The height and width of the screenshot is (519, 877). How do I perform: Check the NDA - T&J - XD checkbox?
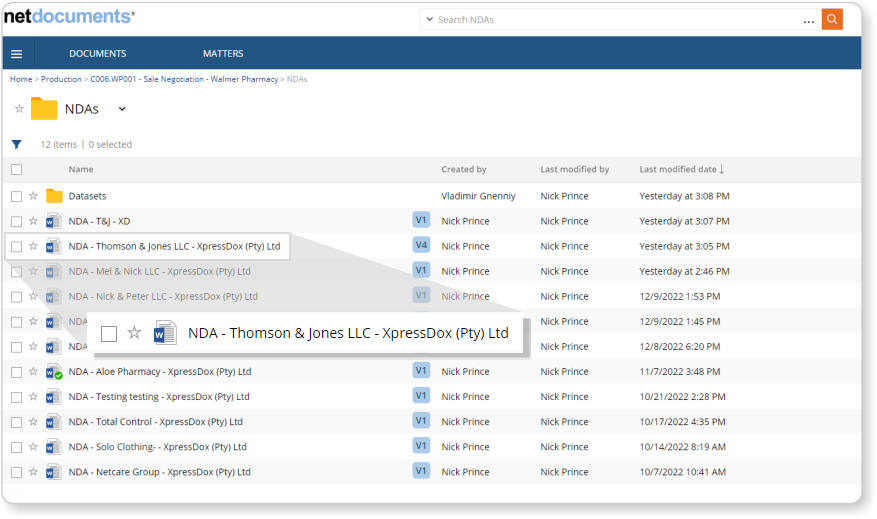coord(17,221)
